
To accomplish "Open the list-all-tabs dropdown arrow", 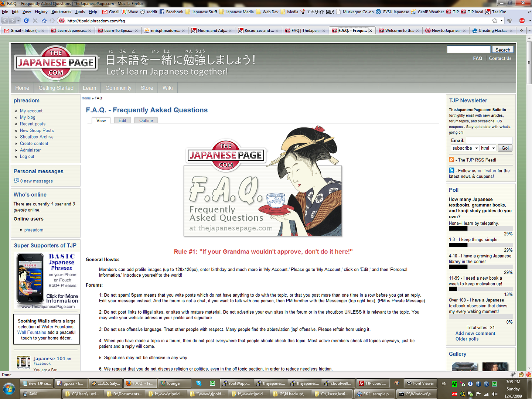I will pyautogui.click(x=529, y=31).
